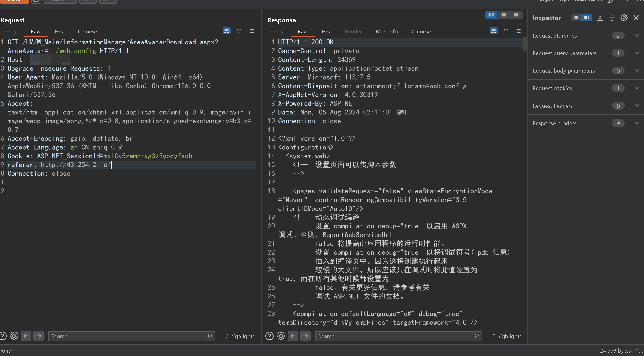Expand Request attributes section
The height and width of the screenshot is (356, 644).
coord(637,36)
